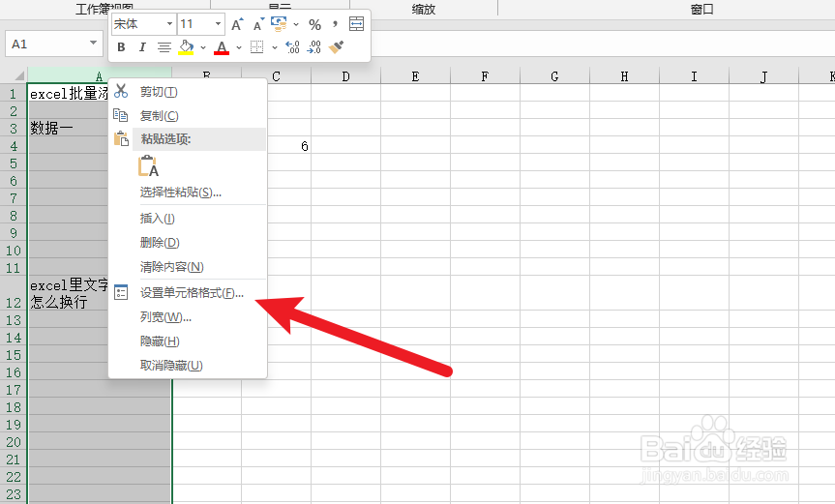This screenshot has height=504, width=835.
Task: Click the accounting number format icon
Action: pos(279,23)
